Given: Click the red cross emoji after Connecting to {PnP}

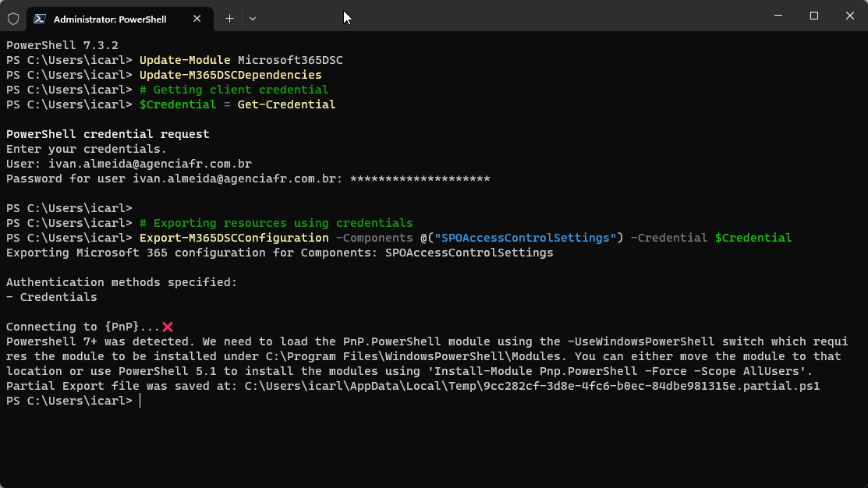Looking at the screenshot, I should click(168, 327).
